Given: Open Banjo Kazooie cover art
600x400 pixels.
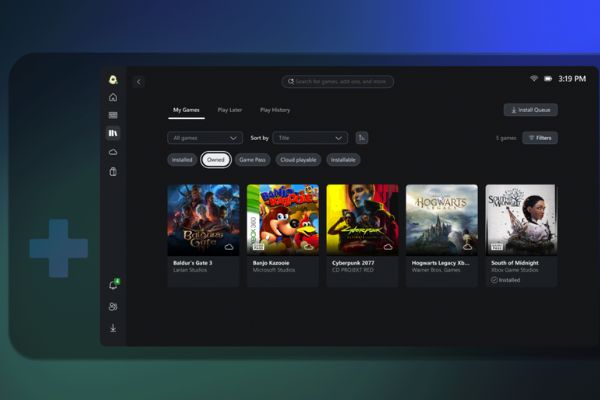Looking at the screenshot, I should pos(283,220).
